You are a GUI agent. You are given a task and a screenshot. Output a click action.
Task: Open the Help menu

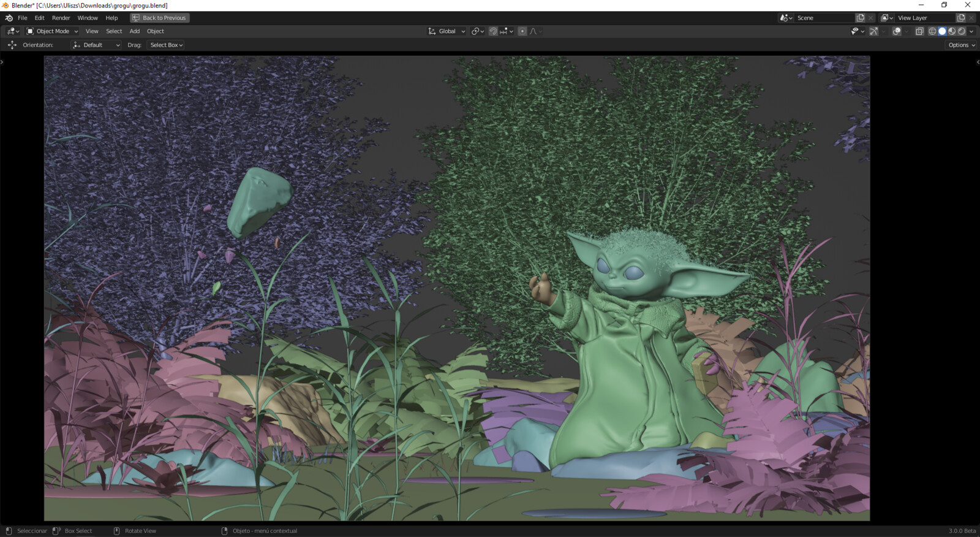(111, 18)
